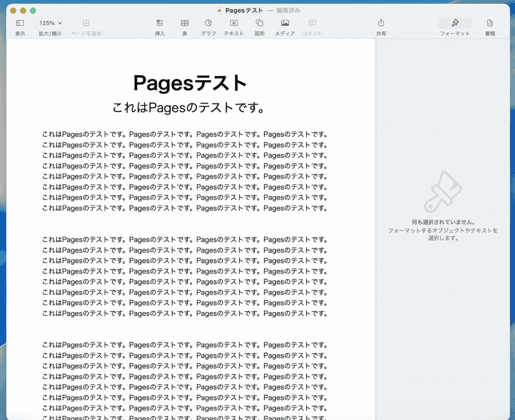The image size is (515, 420).
Task: Open the Media (メディア) icon
Action: [285, 23]
